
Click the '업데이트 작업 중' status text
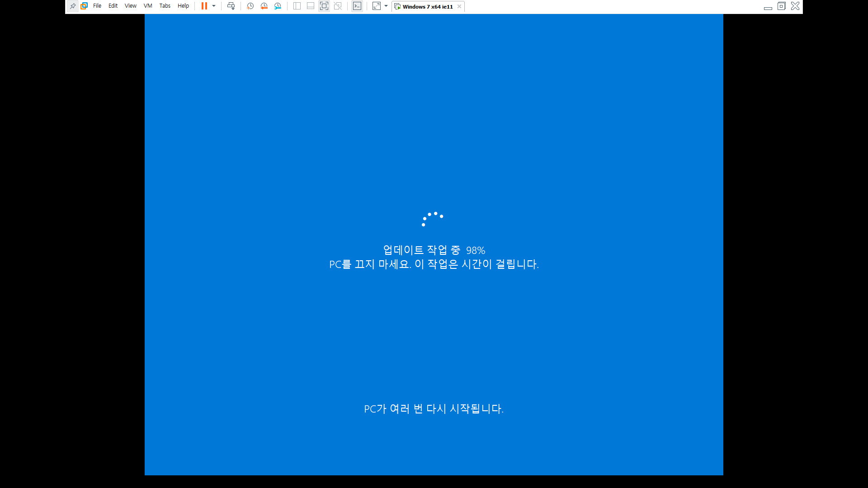(422, 250)
